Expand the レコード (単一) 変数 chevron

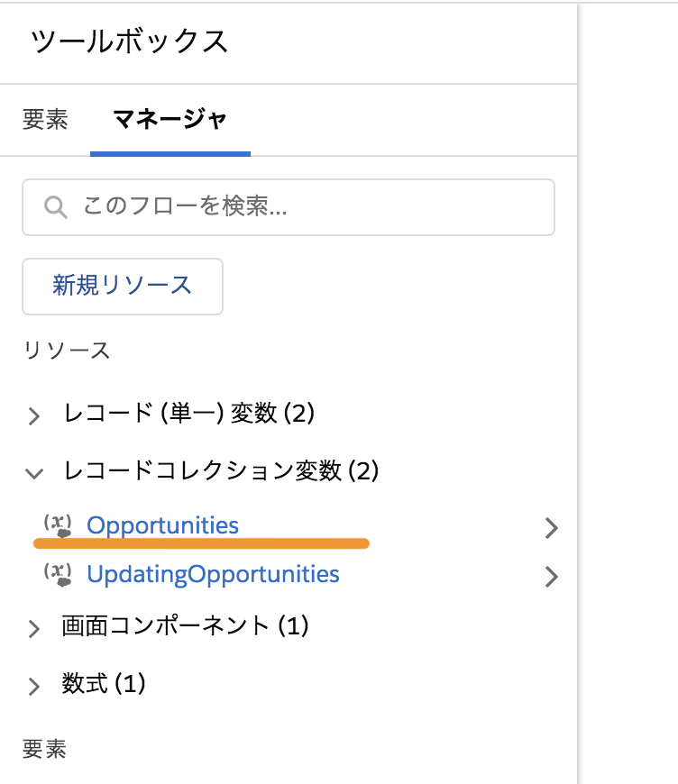click(x=34, y=416)
